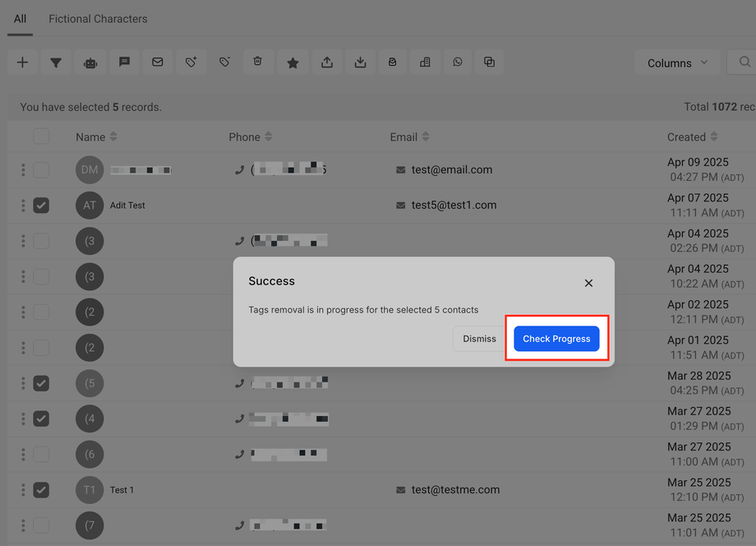
Task: Open the Columns dropdown
Action: [x=677, y=63]
